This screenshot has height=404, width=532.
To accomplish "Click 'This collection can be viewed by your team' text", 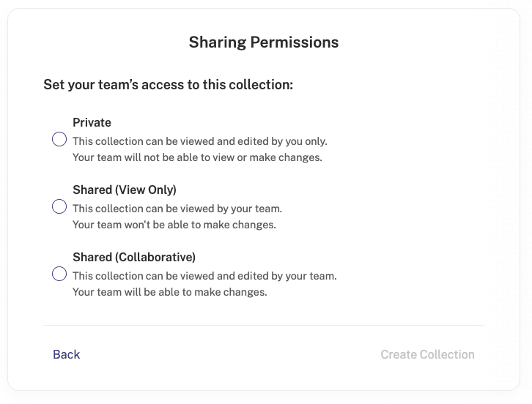I will [x=177, y=209].
